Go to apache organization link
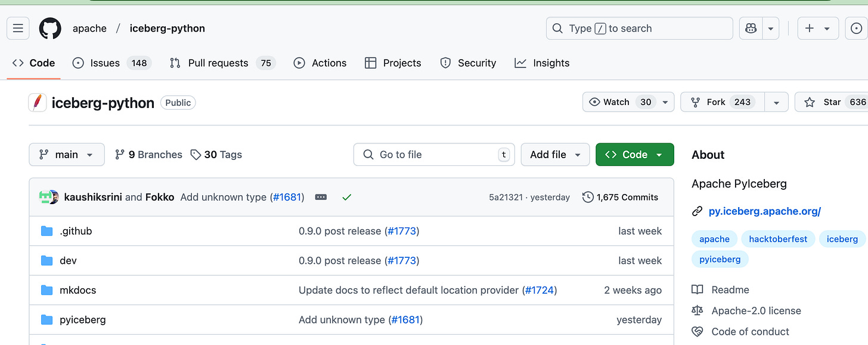The image size is (868, 345). click(89, 28)
